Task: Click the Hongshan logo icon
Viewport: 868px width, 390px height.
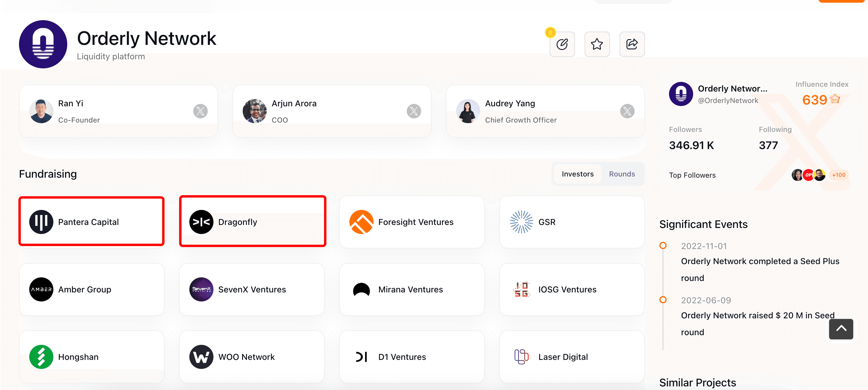Action: (x=41, y=357)
